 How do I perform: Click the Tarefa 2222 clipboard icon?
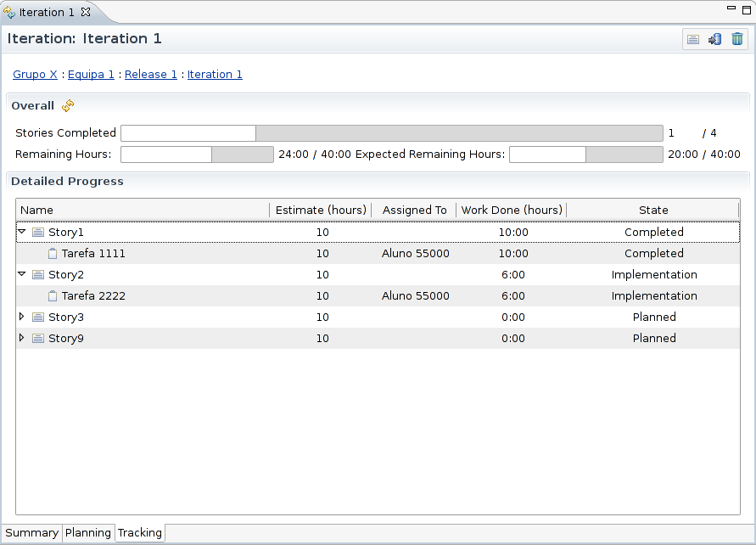point(53,296)
